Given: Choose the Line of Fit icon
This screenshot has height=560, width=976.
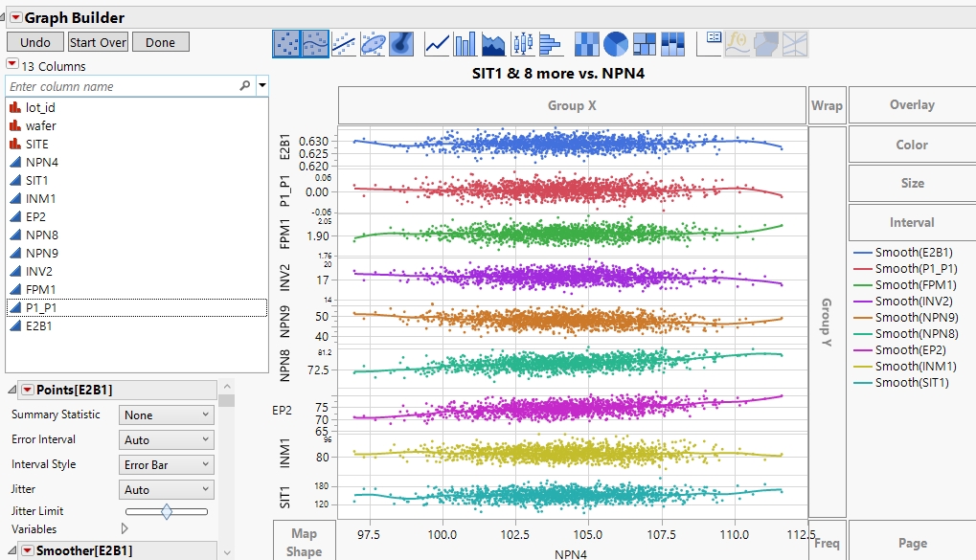Looking at the screenshot, I should (344, 44).
